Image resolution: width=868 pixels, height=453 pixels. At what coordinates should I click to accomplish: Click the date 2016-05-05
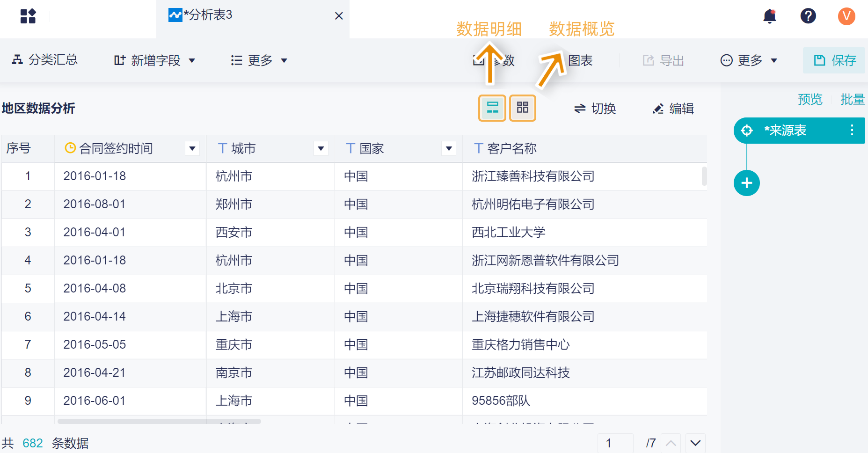(95, 345)
